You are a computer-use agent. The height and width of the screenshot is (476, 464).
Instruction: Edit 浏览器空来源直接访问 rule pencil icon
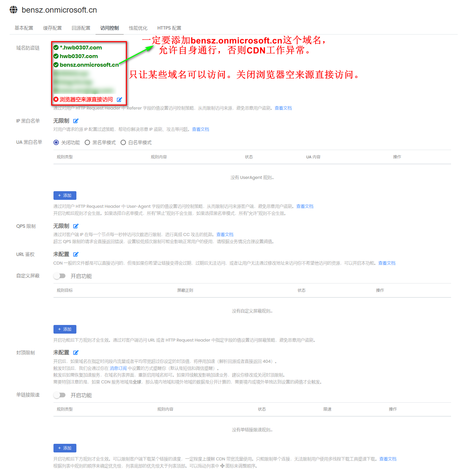coord(120,99)
